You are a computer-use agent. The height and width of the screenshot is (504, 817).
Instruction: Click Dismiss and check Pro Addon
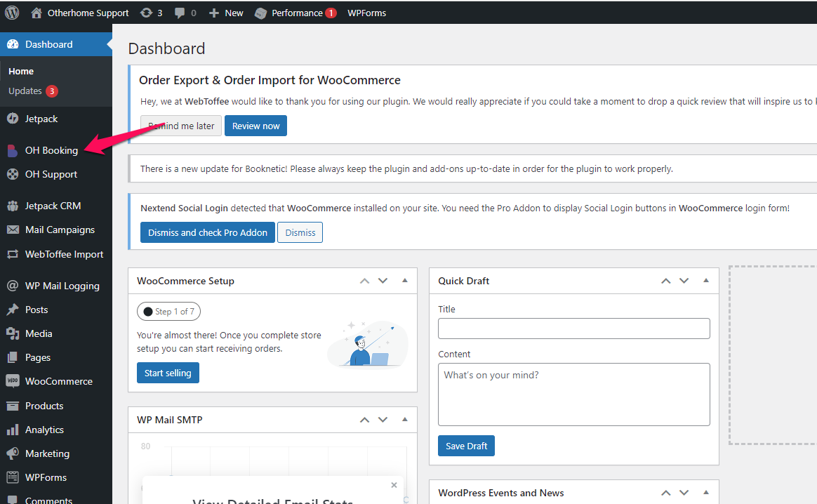click(207, 232)
